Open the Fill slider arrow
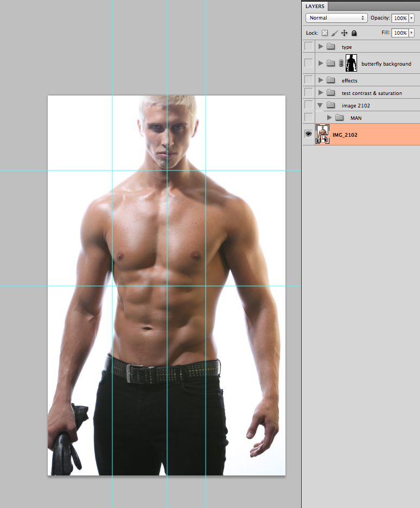 click(411, 33)
